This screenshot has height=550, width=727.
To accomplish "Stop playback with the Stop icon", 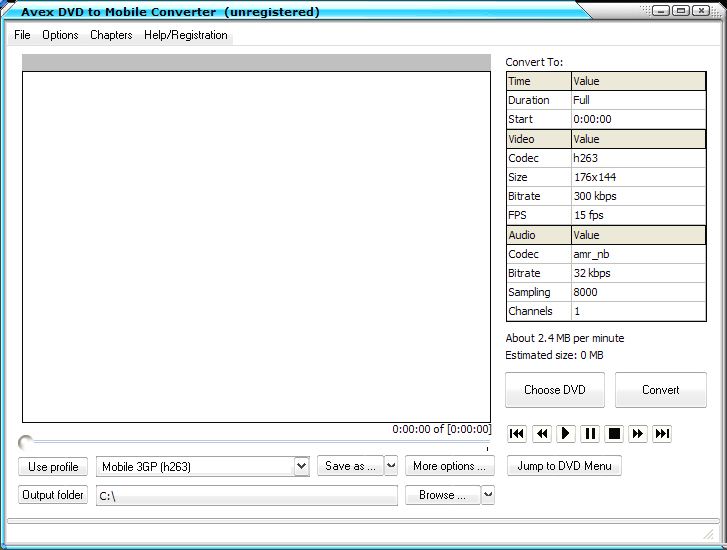I will click(x=614, y=433).
